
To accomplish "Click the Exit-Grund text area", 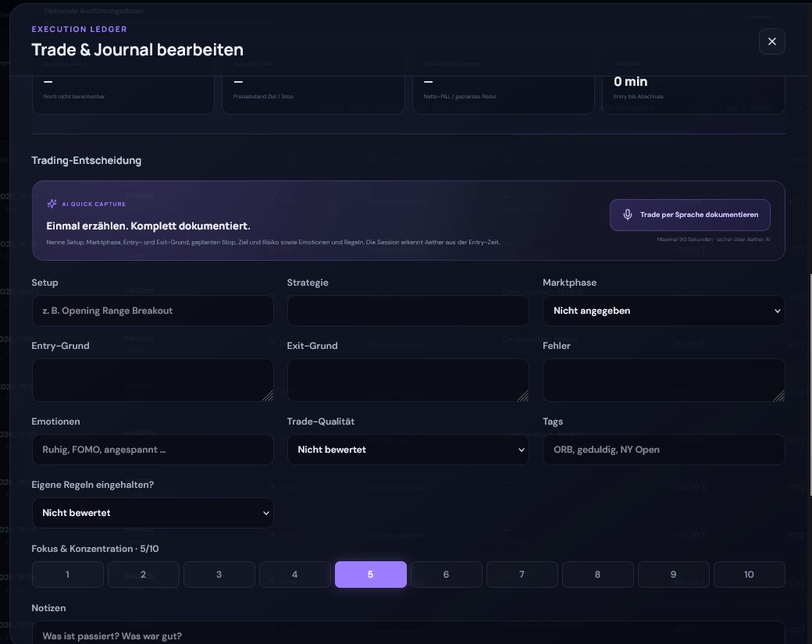I will (408, 380).
